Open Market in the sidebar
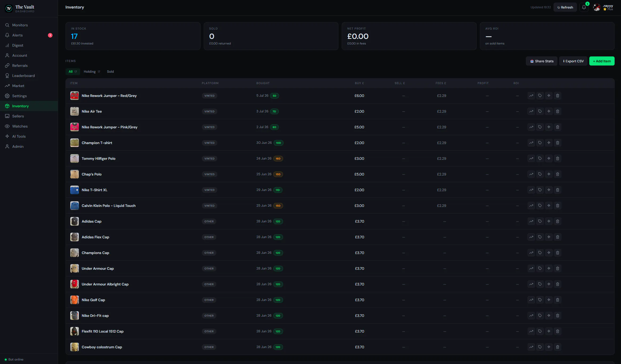 (29, 86)
